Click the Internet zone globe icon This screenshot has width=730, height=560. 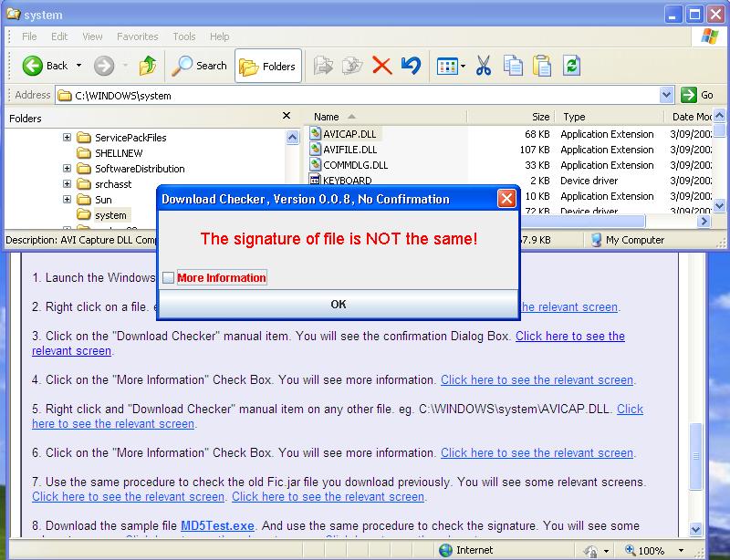[x=445, y=550]
